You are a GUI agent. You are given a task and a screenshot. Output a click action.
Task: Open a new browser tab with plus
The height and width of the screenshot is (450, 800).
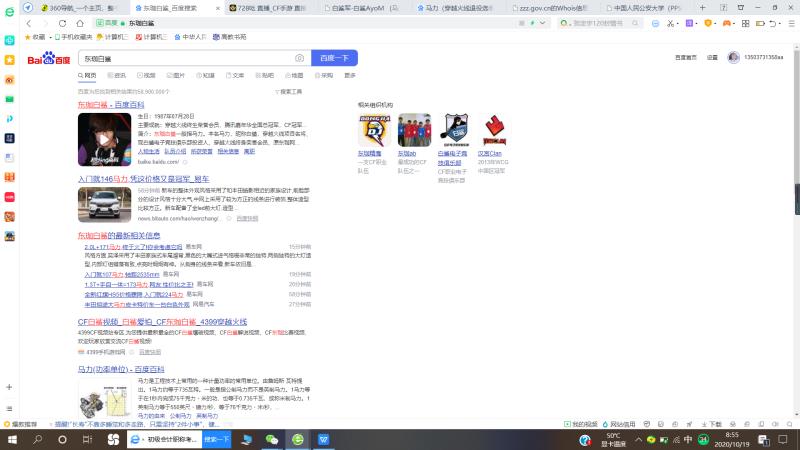point(703,8)
